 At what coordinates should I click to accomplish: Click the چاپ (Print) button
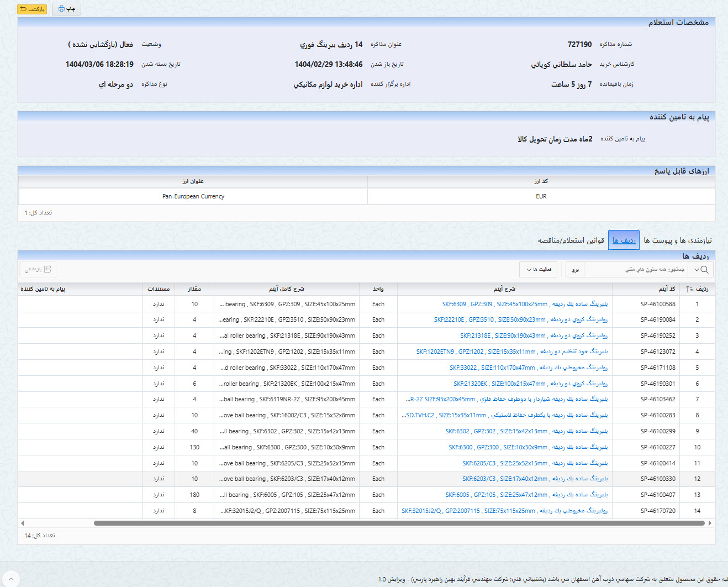(x=66, y=9)
